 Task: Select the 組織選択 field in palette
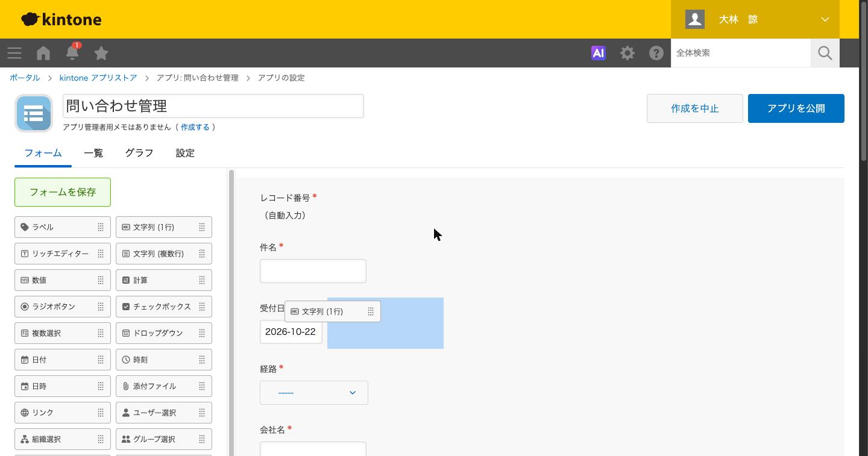pos(63,439)
